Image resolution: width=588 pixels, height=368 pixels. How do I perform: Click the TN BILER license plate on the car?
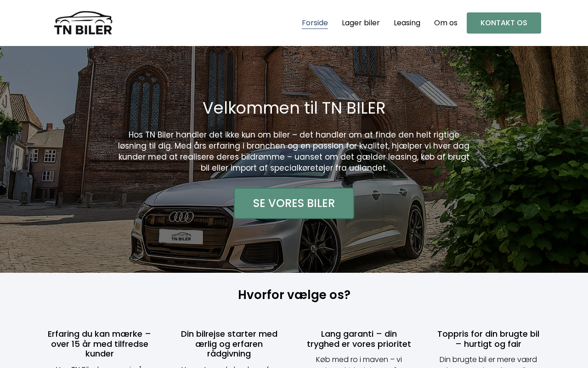(181, 237)
